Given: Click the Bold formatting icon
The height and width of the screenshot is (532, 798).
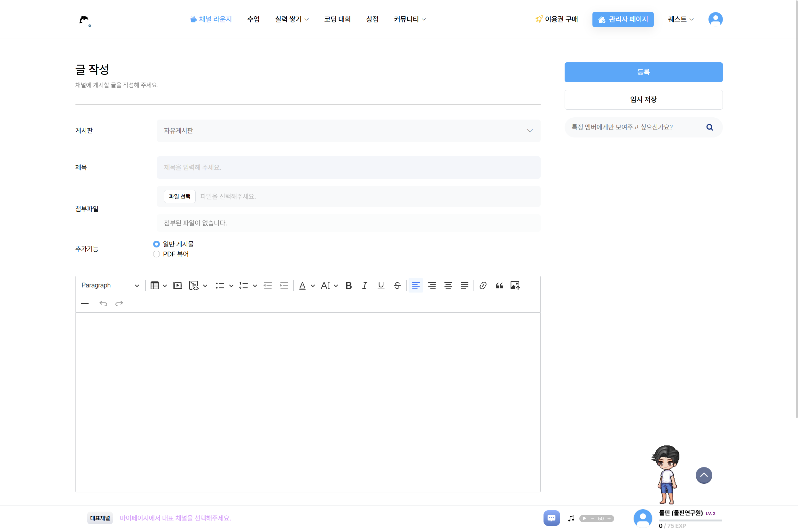Looking at the screenshot, I should pyautogui.click(x=348, y=286).
